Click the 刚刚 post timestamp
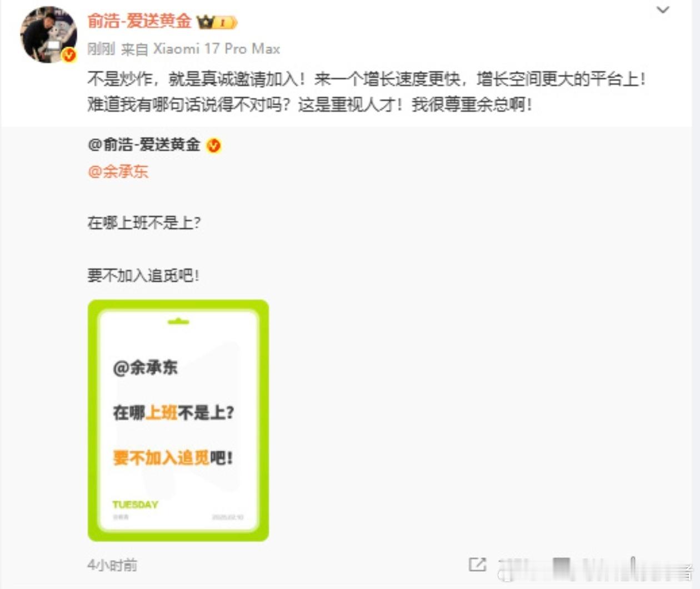 (101, 49)
